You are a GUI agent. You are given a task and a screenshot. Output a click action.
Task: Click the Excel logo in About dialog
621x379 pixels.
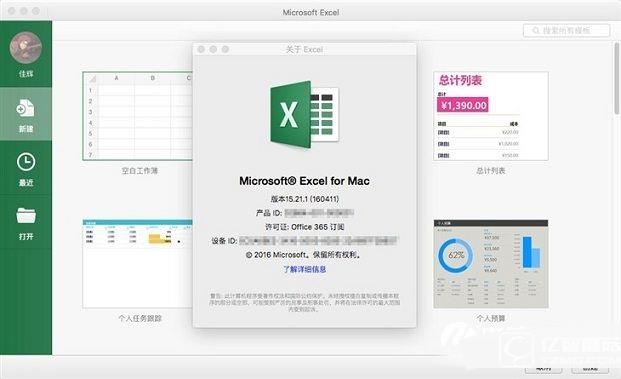point(304,114)
